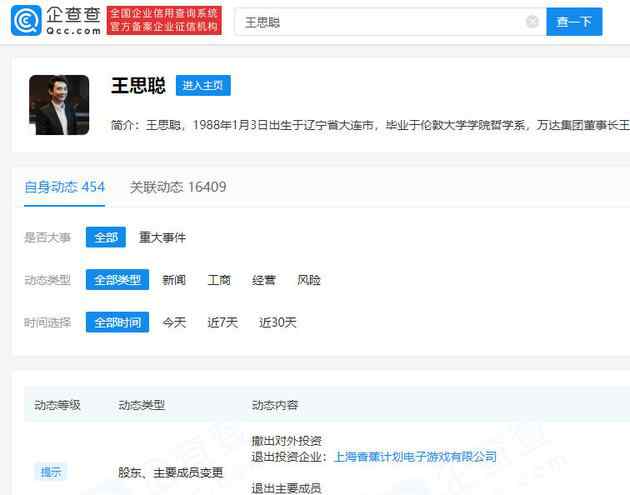Focus the search field containing 王思聪
The image size is (630, 495).
pyautogui.click(x=391, y=22)
